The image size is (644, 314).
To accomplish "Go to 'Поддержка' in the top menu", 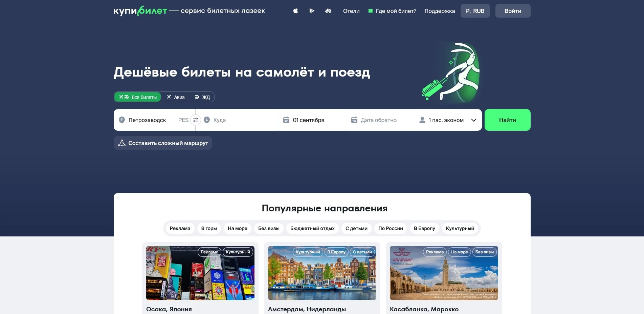I will (x=439, y=11).
